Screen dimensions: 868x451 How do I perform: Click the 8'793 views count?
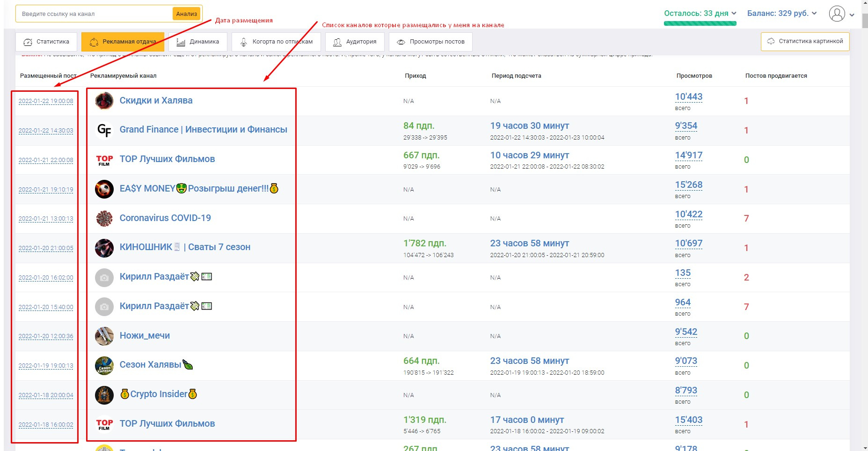pos(686,390)
